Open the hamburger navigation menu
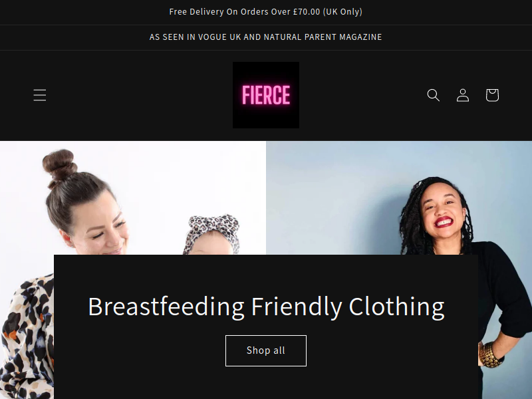Screen dimensions: 532x399 tap(40, 95)
